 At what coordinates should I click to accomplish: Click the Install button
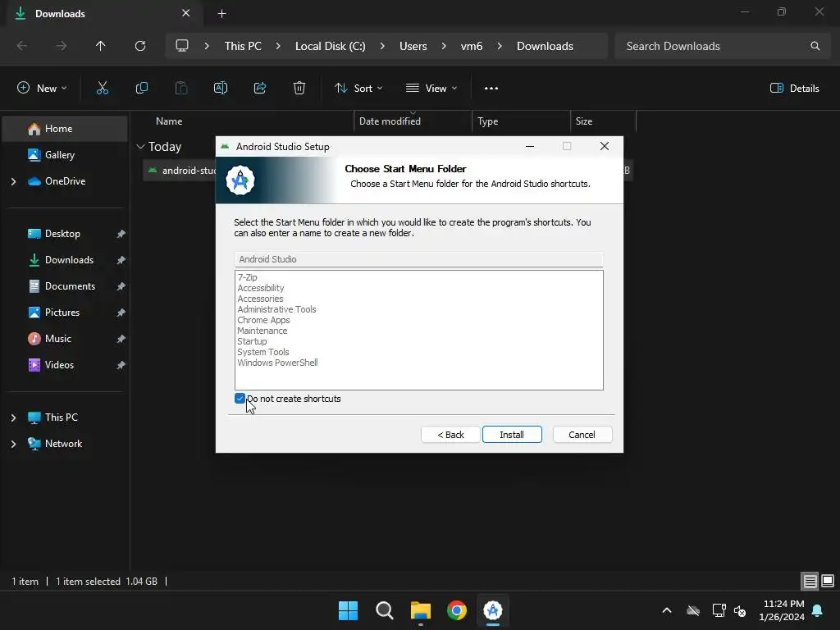click(512, 435)
